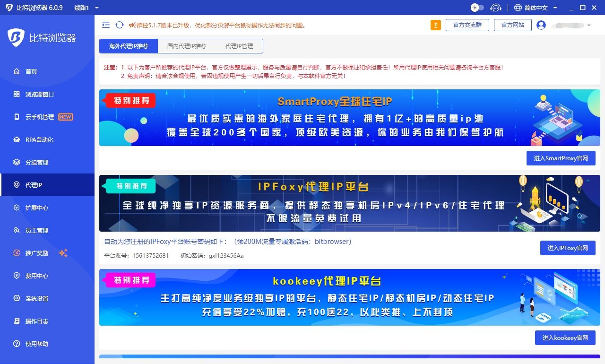
Task: Expand the account dropdown arrow
Action: tap(588, 25)
